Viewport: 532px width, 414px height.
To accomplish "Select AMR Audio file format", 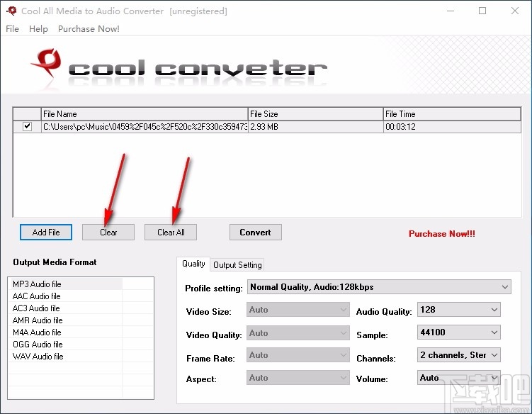I will [66, 320].
